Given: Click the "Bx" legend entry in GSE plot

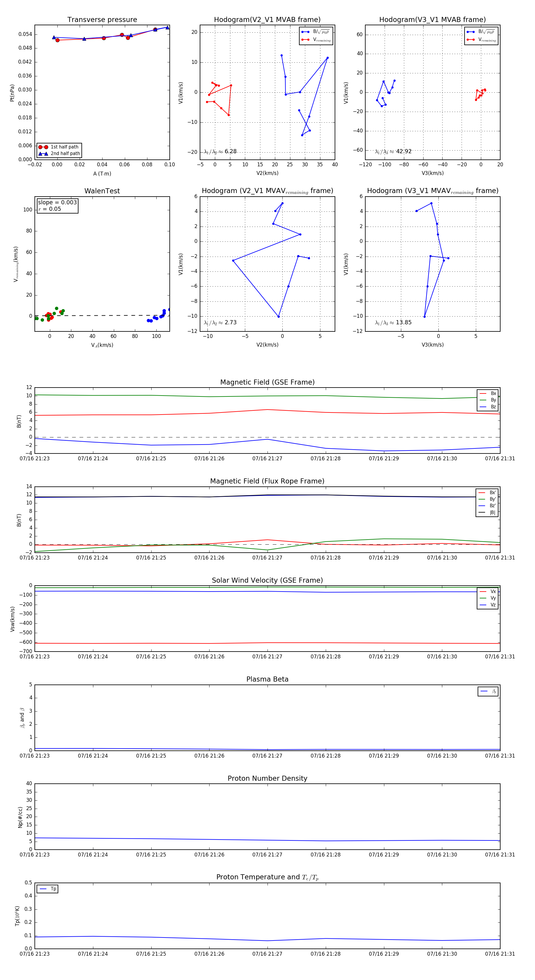Looking at the screenshot, I should tap(488, 393).
